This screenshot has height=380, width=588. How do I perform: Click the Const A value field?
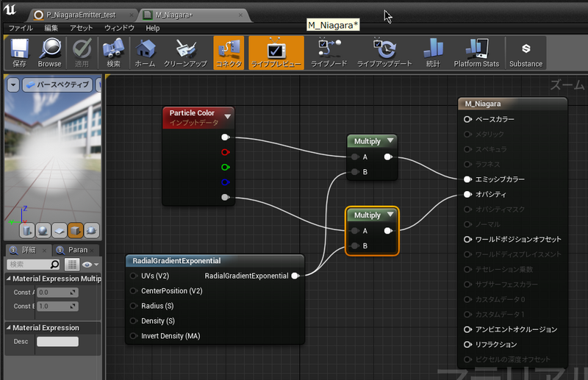pos(58,293)
